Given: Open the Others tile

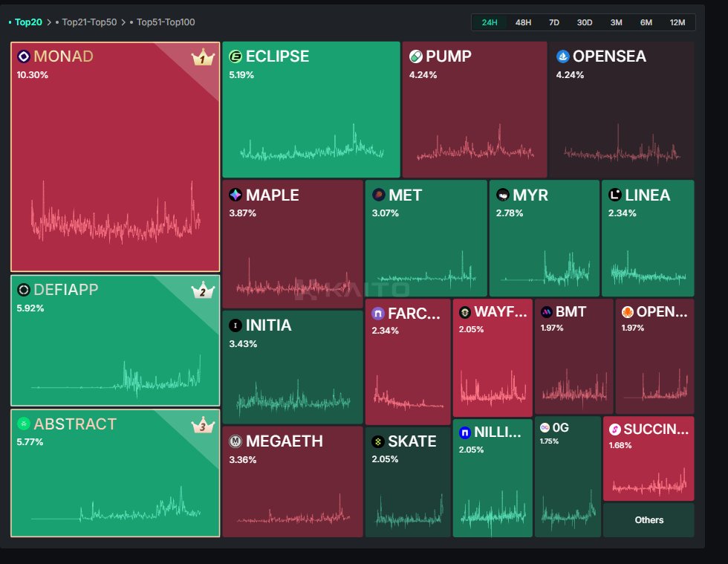Looking at the screenshot, I should coord(649,520).
